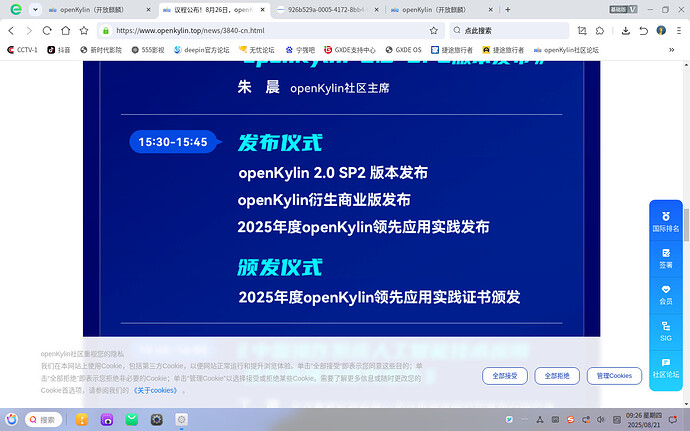
Task: Open a new tab with plus button
Action: (x=507, y=10)
